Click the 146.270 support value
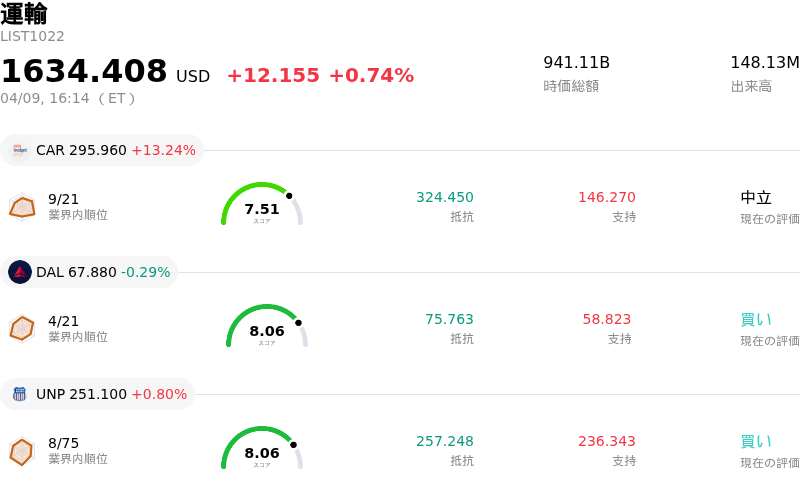 [x=607, y=197]
